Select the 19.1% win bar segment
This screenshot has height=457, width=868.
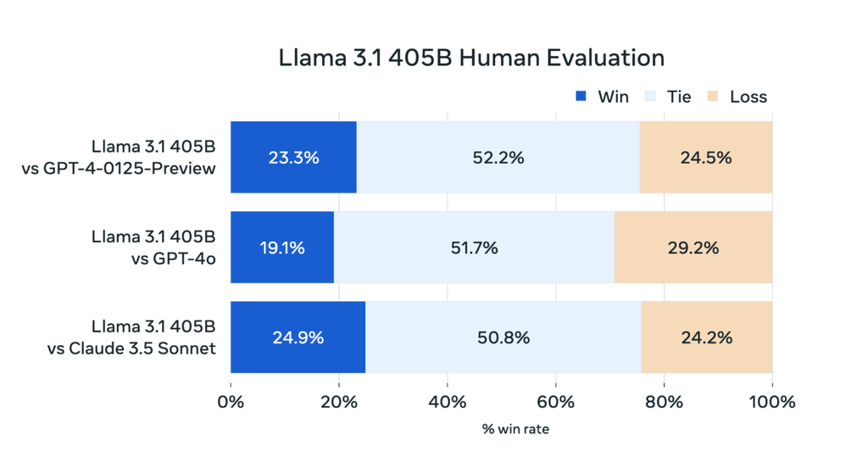click(282, 248)
